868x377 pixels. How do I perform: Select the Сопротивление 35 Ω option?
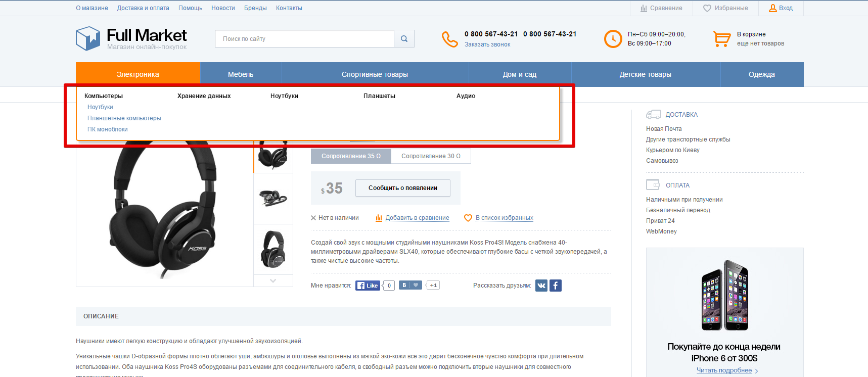pyautogui.click(x=351, y=156)
